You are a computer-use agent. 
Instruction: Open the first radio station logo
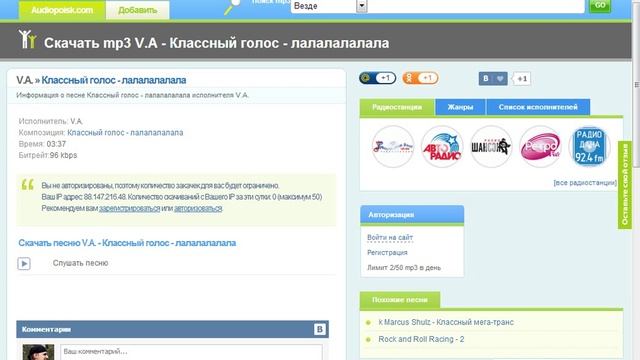point(393,147)
